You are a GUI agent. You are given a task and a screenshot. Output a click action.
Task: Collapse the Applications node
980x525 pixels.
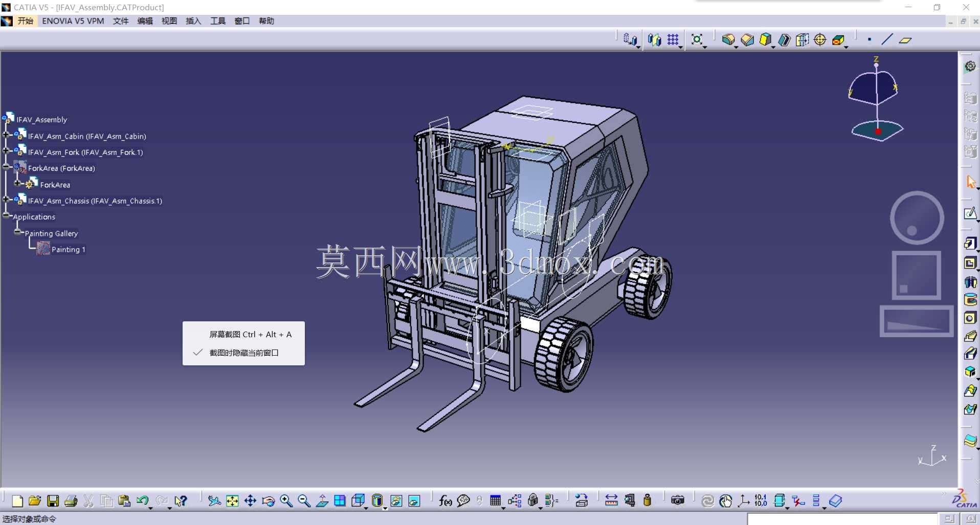click(x=6, y=215)
